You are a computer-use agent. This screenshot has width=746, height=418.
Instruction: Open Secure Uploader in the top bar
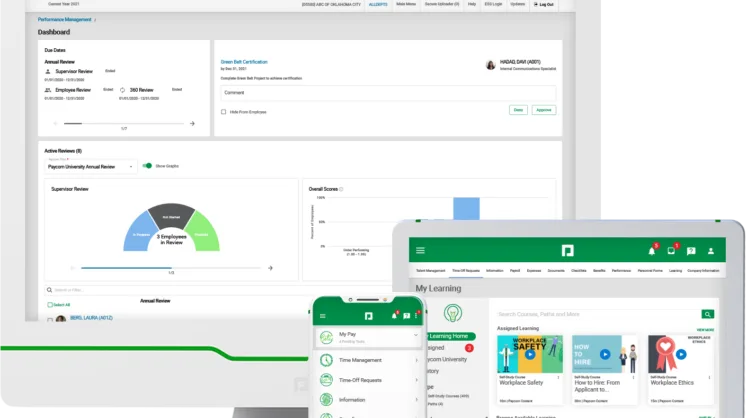442,4
